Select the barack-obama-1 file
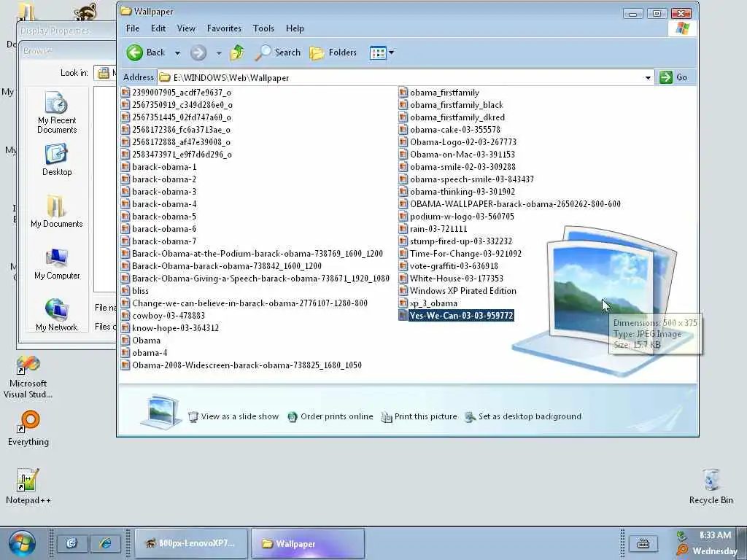747x560 pixels. tap(158, 167)
